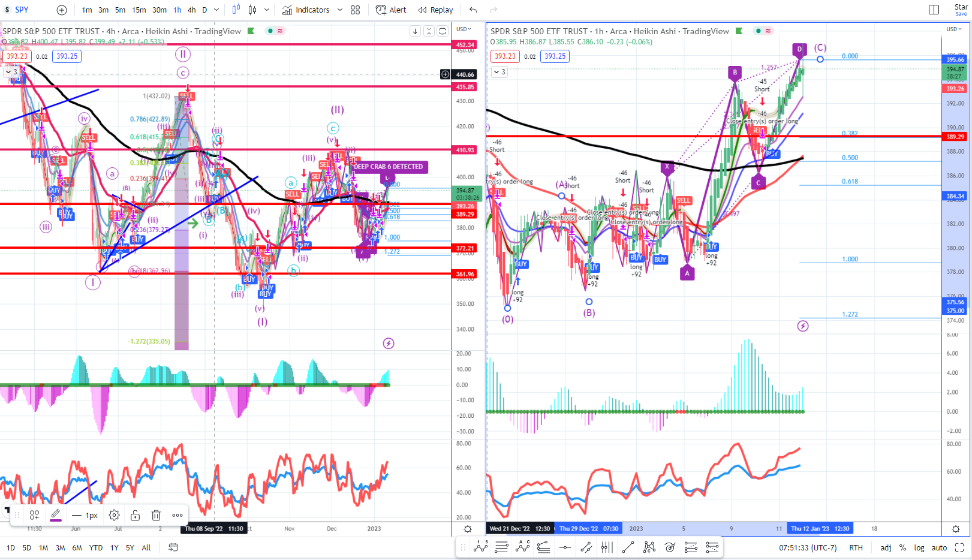972x560 pixels.
Task: Open drawing settings gear in floating toolbar
Action: (114, 515)
